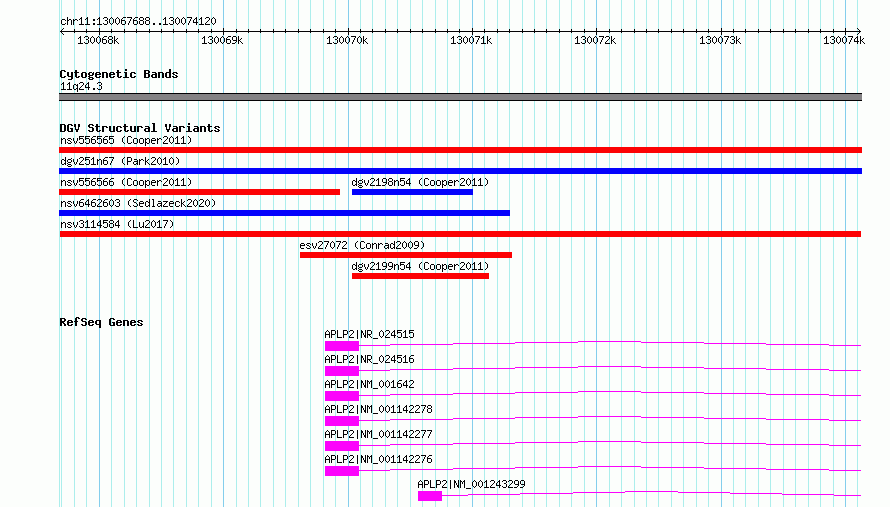The height and width of the screenshot is (507, 890).
Task: Click the red bar under nsv556565
Action: [460, 150]
